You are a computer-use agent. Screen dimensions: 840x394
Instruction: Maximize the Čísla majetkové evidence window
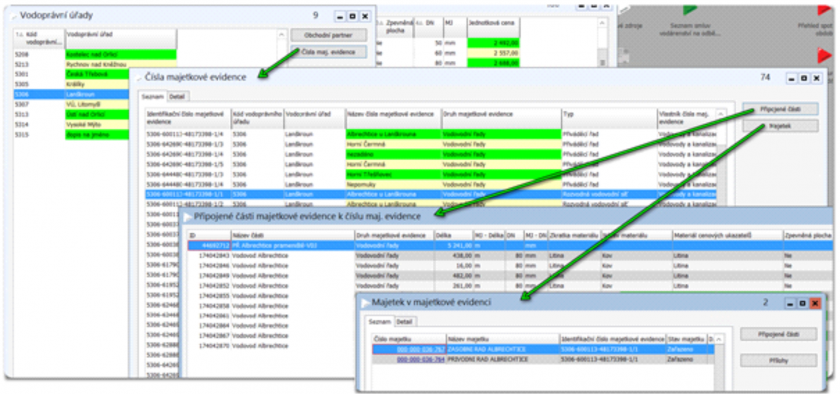804,78
